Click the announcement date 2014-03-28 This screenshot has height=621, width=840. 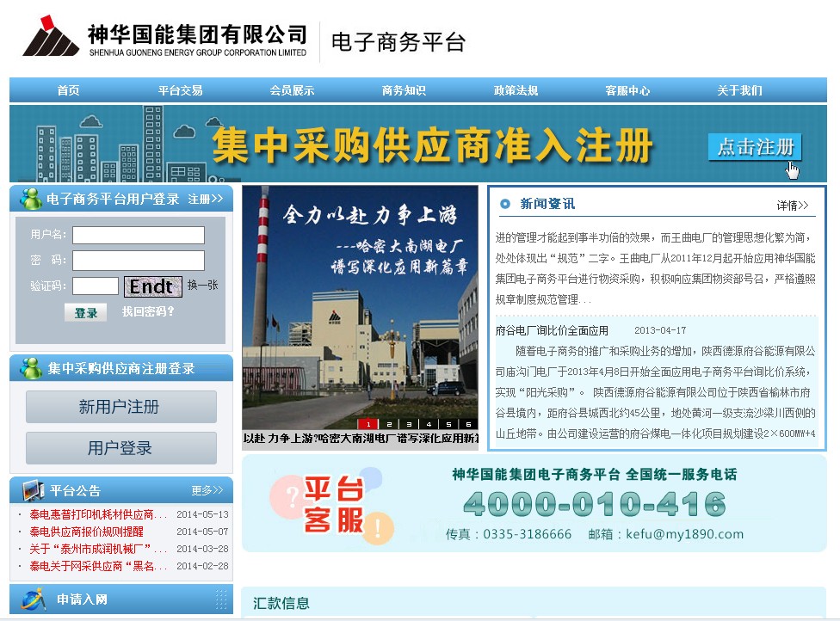pyautogui.click(x=202, y=549)
